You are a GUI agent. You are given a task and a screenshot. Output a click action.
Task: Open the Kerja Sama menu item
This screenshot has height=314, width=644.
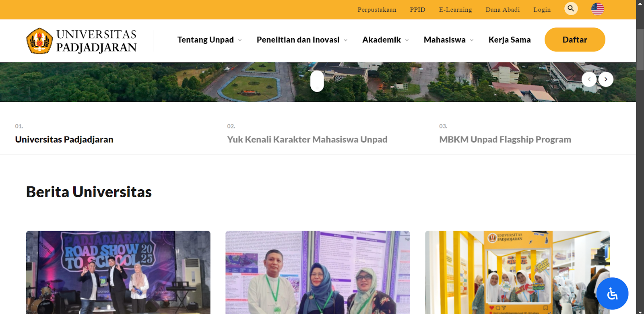pyautogui.click(x=510, y=40)
